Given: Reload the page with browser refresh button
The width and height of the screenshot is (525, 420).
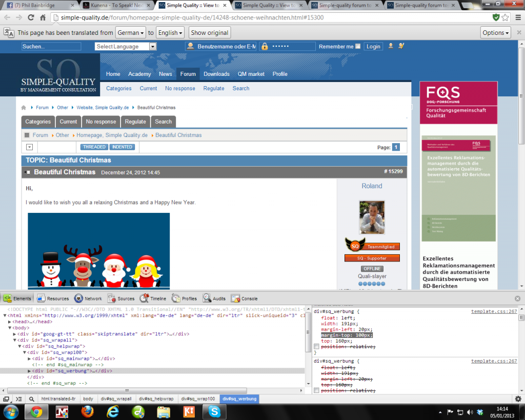Looking at the screenshot, I should tap(31, 17).
